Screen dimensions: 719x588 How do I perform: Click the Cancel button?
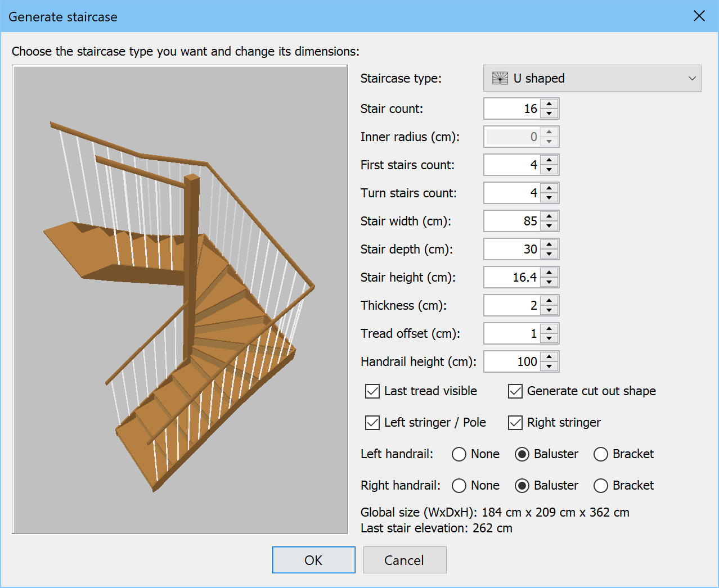405,560
